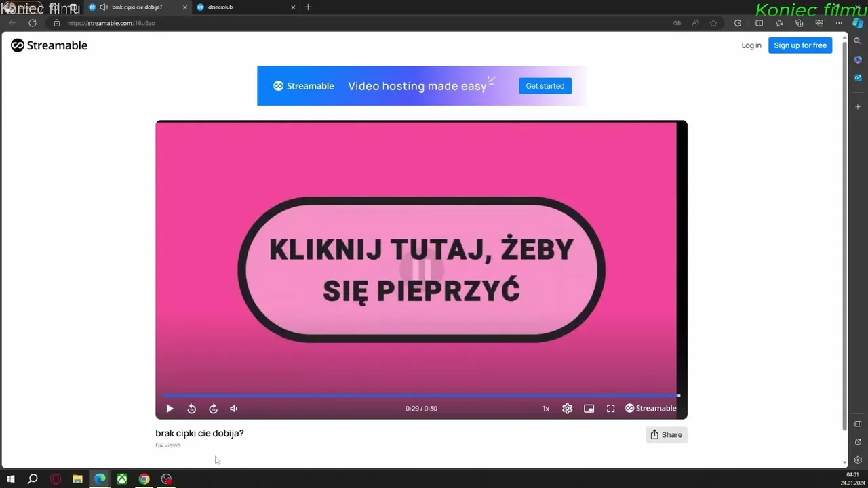
Task: Click the Share button below the video
Action: (x=666, y=434)
